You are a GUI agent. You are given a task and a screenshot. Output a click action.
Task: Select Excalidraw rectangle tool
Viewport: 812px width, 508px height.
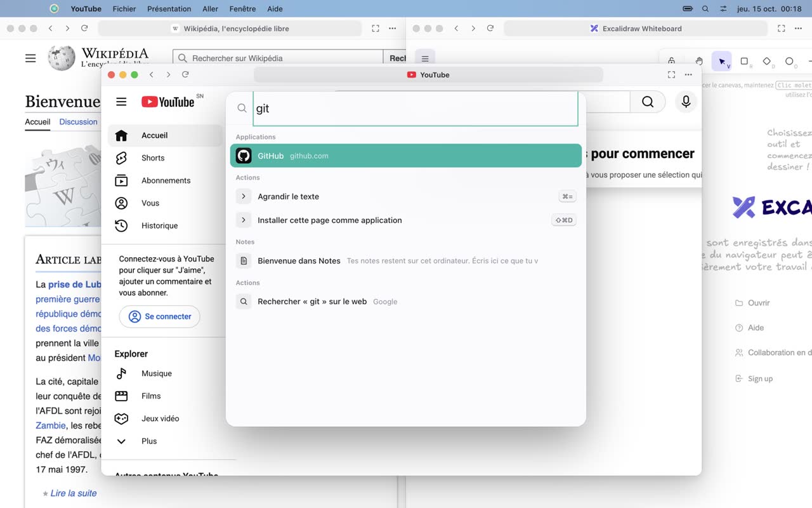pos(745,62)
